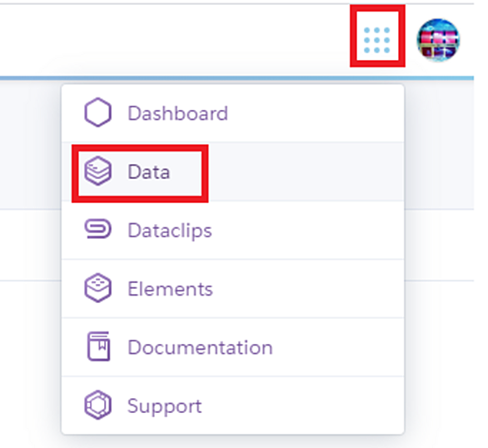Click the stacked layers Data icon

click(x=97, y=171)
